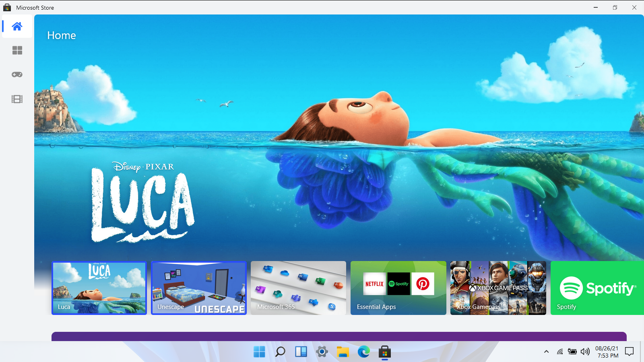
Task: Open the Luca movie tile
Action: point(99,288)
